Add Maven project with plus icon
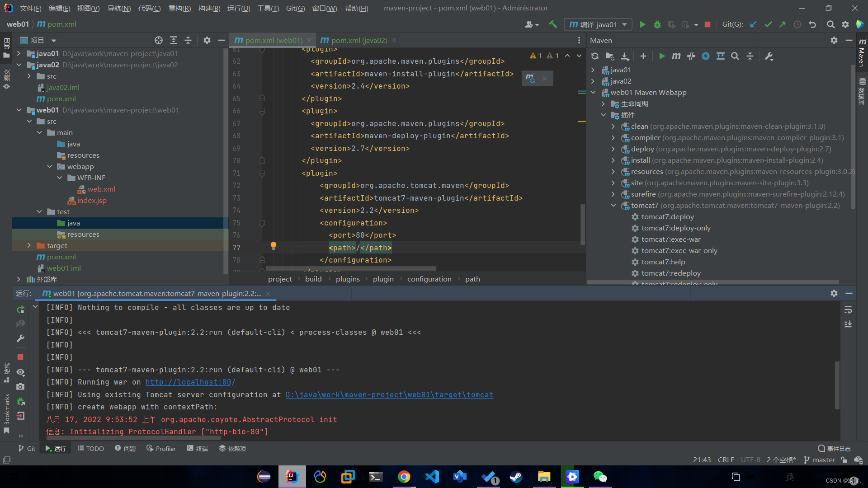Image resolution: width=868 pixels, height=488 pixels. [643, 56]
